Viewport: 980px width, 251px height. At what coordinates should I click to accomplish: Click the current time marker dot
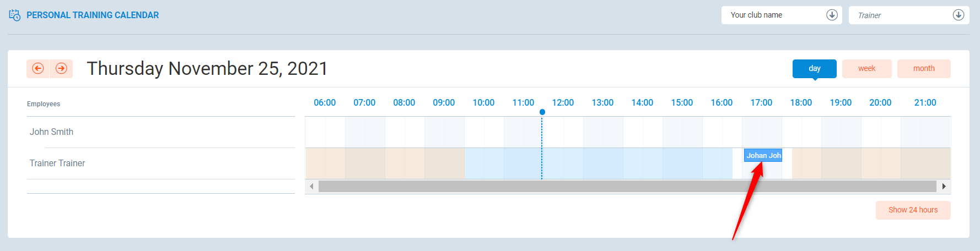pyautogui.click(x=542, y=112)
